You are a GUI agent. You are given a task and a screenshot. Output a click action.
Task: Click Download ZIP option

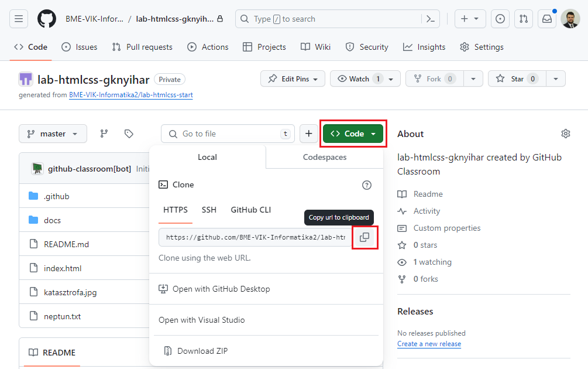(202, 351)
